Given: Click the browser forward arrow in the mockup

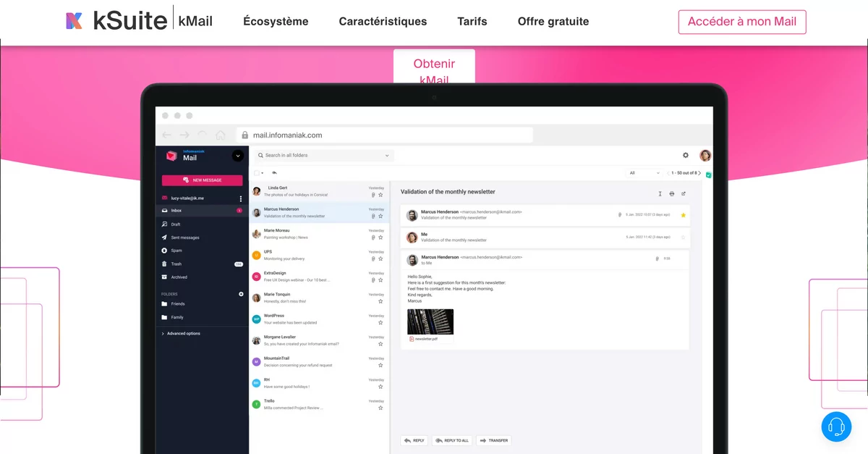Looking at the screenshot, I should point(184,135).
